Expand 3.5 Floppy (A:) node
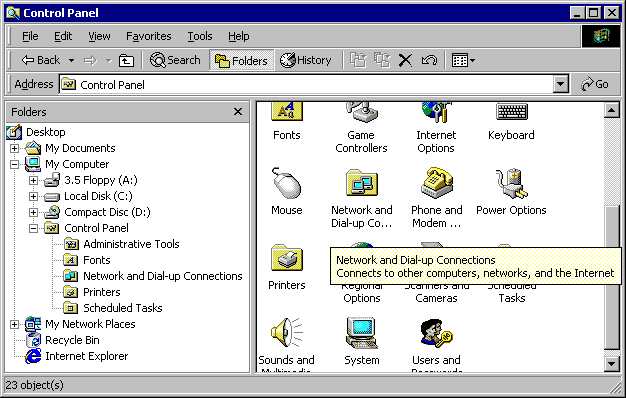Image resolution: width=626 pixels, height=398 pixels. (x=34, y=180)
